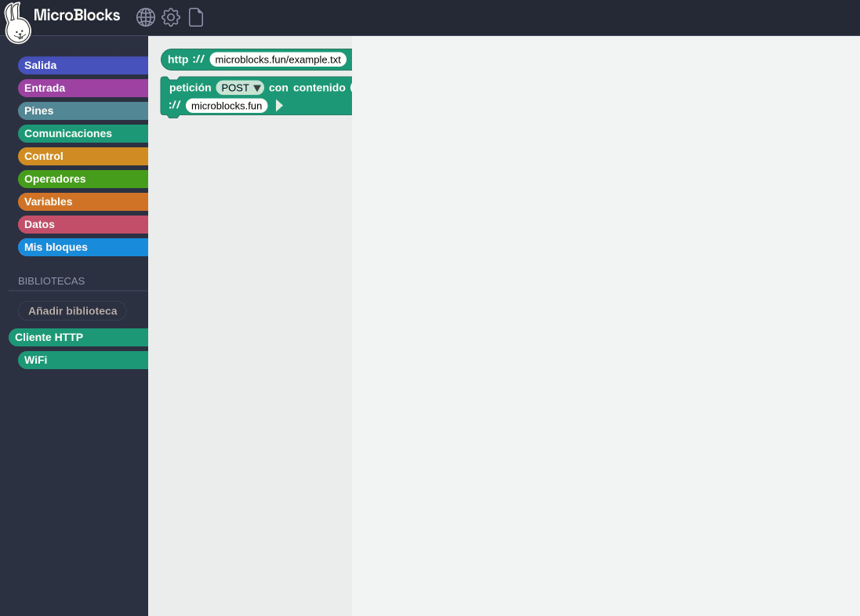
Task: Open the file document menu
Action: coord(196,17)
